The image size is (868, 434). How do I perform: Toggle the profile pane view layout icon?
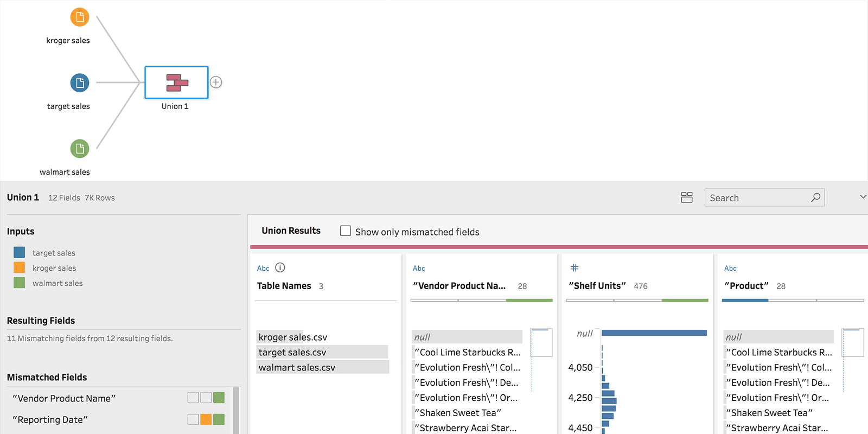click(687, 197)
